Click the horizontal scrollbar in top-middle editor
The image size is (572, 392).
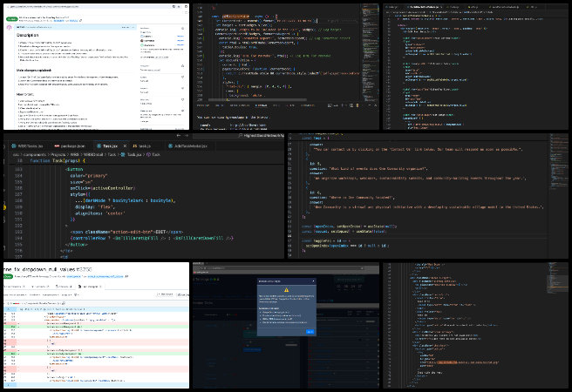pos(257,99)
